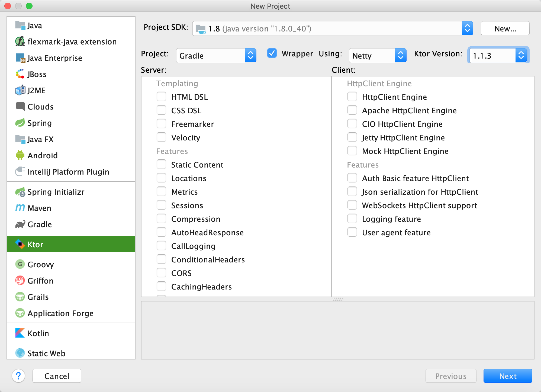Toggle the Wrapper checkbox

[x=272, y=53]
